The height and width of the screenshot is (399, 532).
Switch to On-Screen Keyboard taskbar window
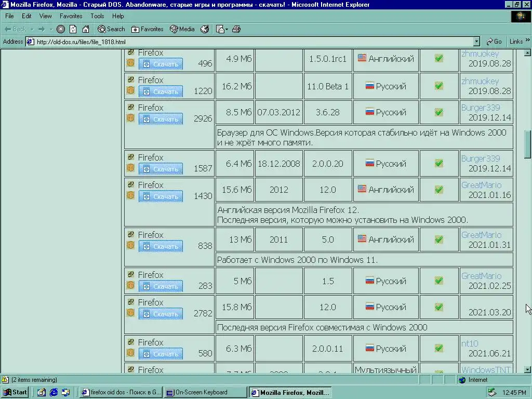206,392
